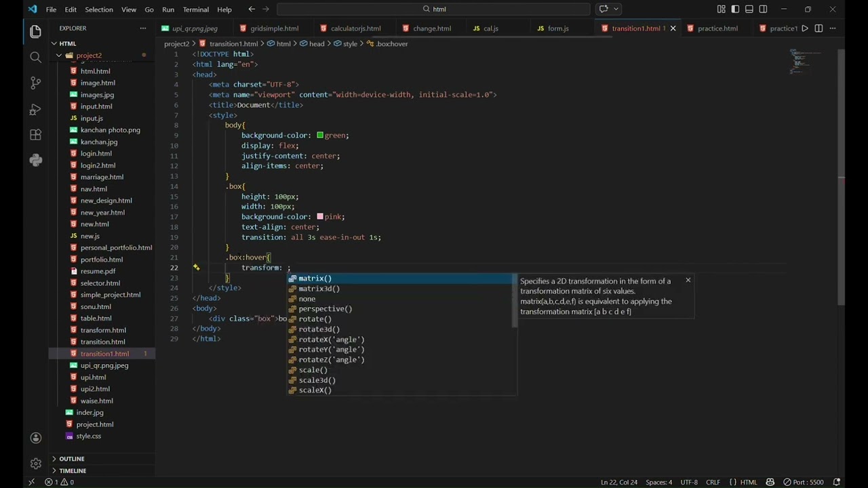Click the pink color swatch on line 17
Image resolution: width=868 pixels, height=488 pixels.
pos(320,217)
